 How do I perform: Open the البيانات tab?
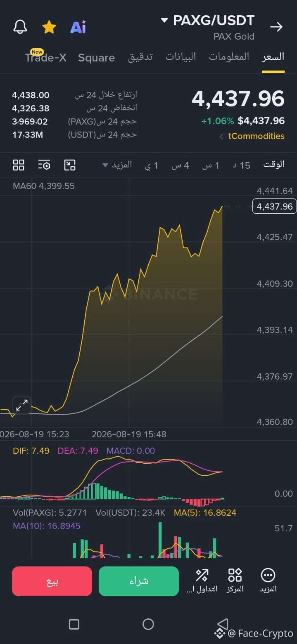click(x=181, y=57)
